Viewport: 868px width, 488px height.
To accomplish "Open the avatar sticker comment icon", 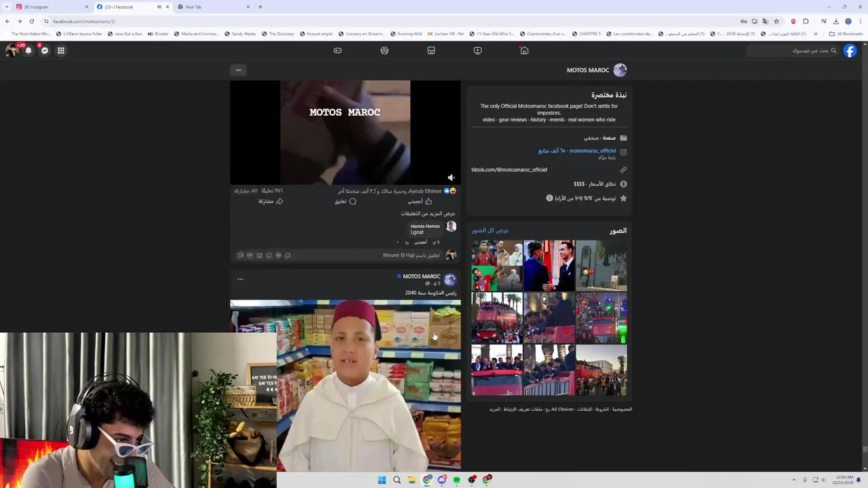I will (278, 256).
